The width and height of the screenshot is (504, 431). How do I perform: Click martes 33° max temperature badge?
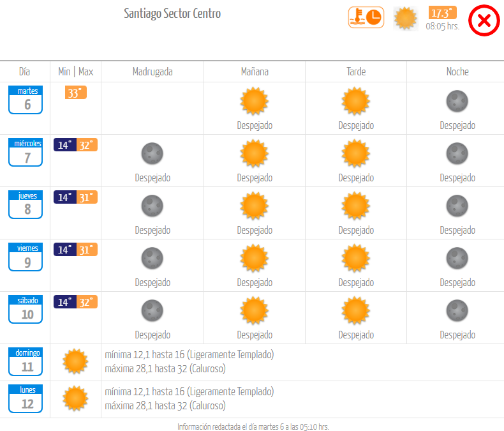click(x=76, y=93)
